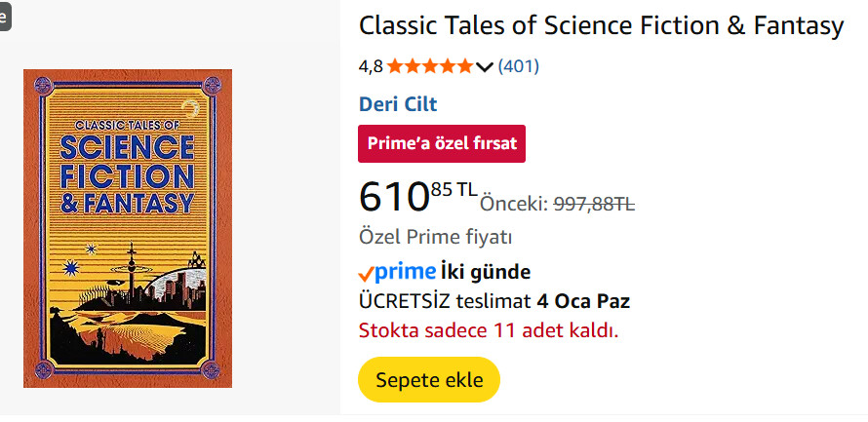Click the Sepete ekle button
Screen dimensions: 868x422
coord(429,380)
